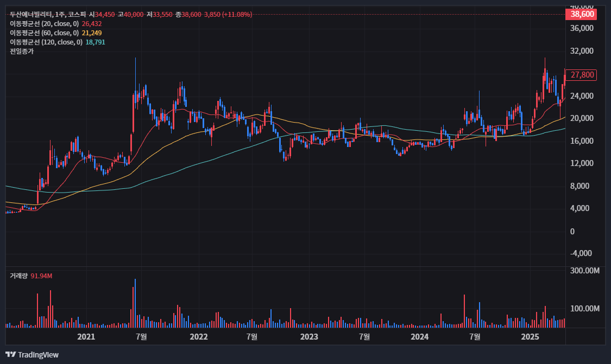Click the 2023 label on time axis
This screenshot has width=611, height=364.
click(309, 337)
